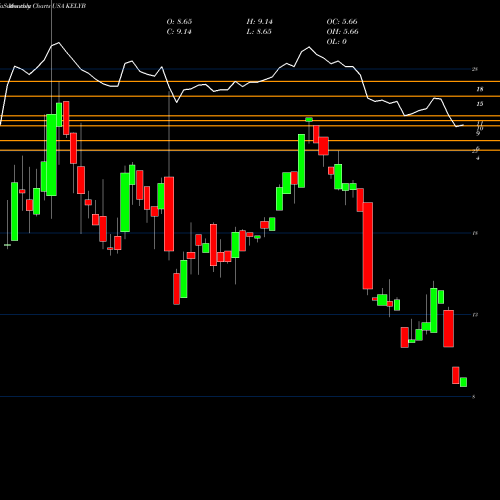
Task: Click the 'OC: 5.66' value
Action: click(x=342, y=22)
